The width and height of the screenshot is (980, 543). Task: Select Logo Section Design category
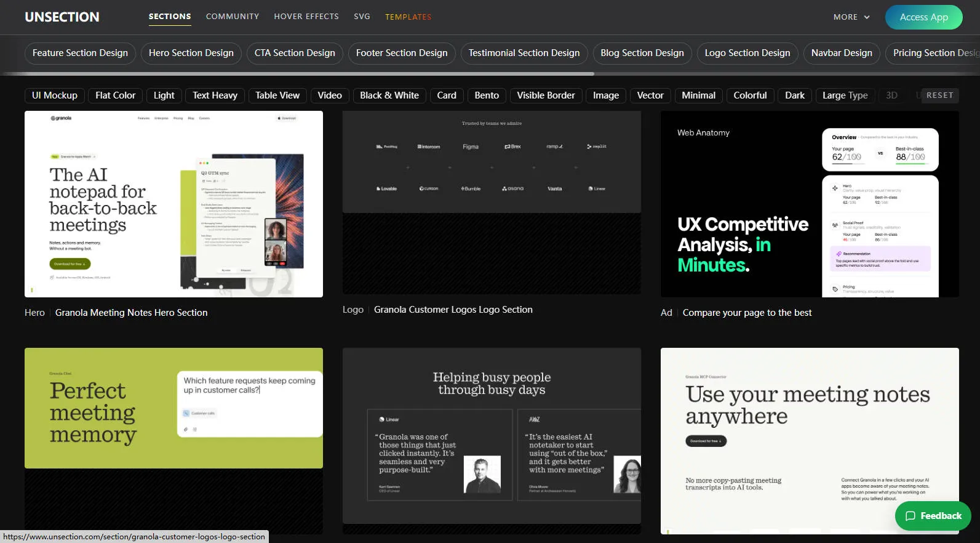tap(747, 53)
